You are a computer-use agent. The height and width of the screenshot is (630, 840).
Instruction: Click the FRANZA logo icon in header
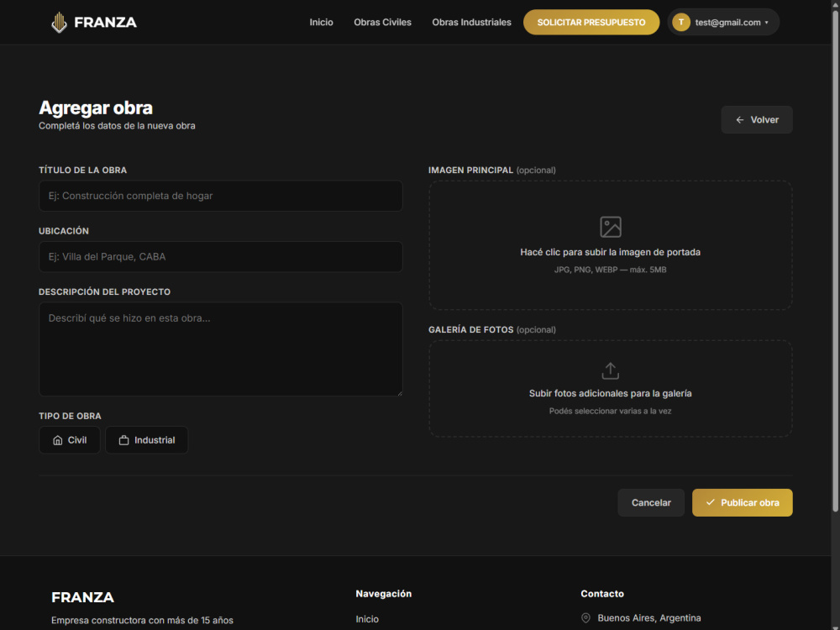coord(60,23)
